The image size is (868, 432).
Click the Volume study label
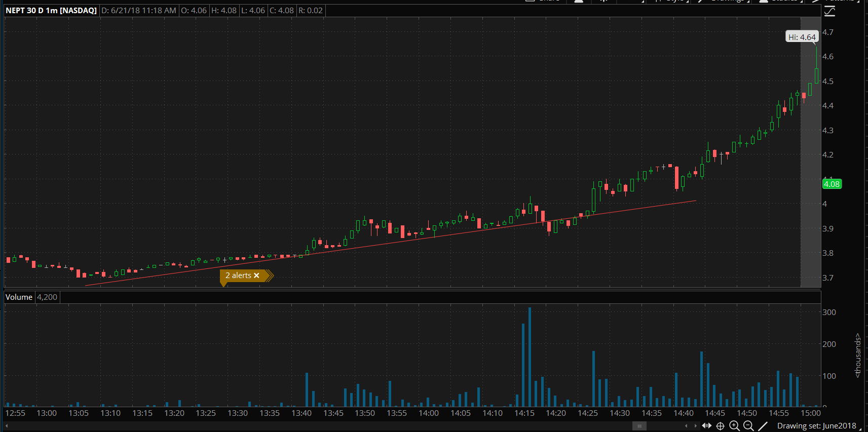pyautogui.click(x=19, y=297)
